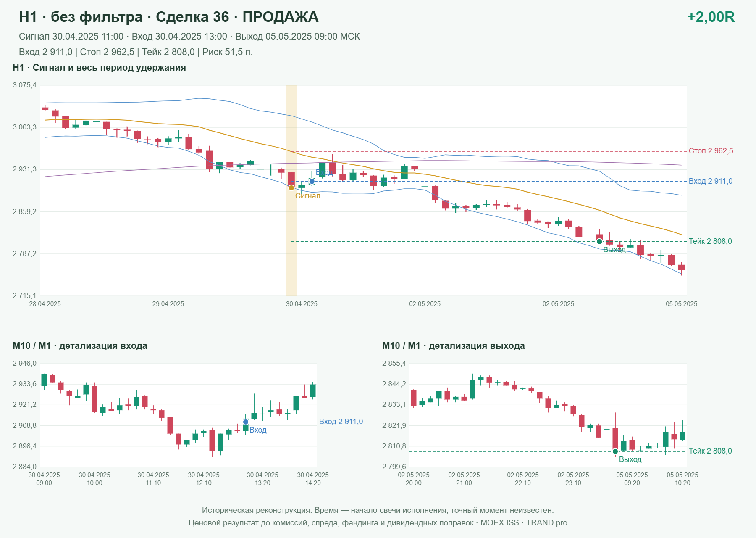Click the '28.04.2025' date label on H1 axis
Viewport: 756px width, 538px height.
[45, 304]
